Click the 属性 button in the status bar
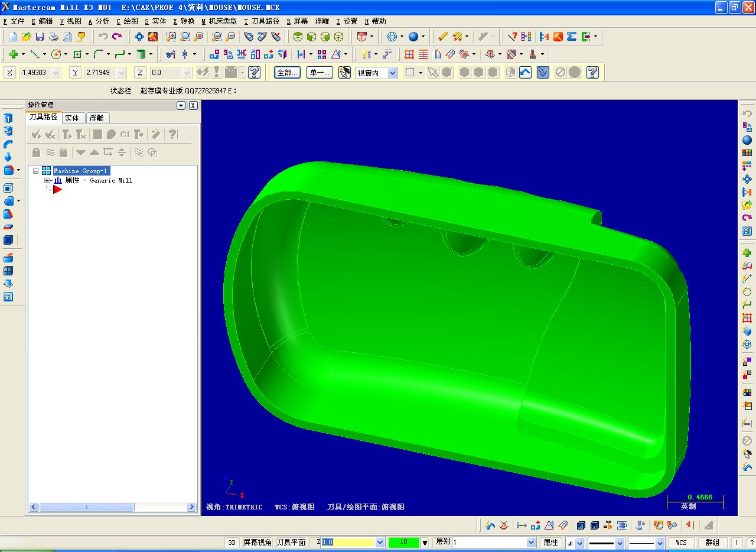The height and width of the screenshot is (552, 756). (550, 543)
